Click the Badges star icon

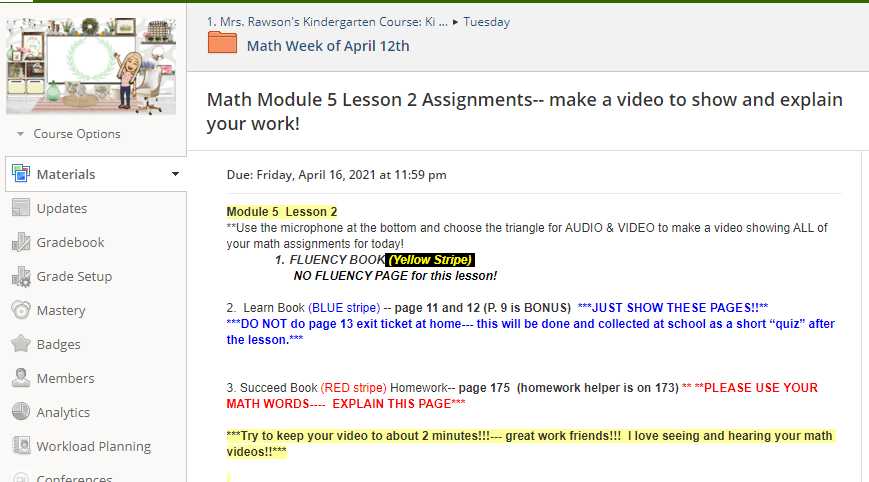pos(21,344)
